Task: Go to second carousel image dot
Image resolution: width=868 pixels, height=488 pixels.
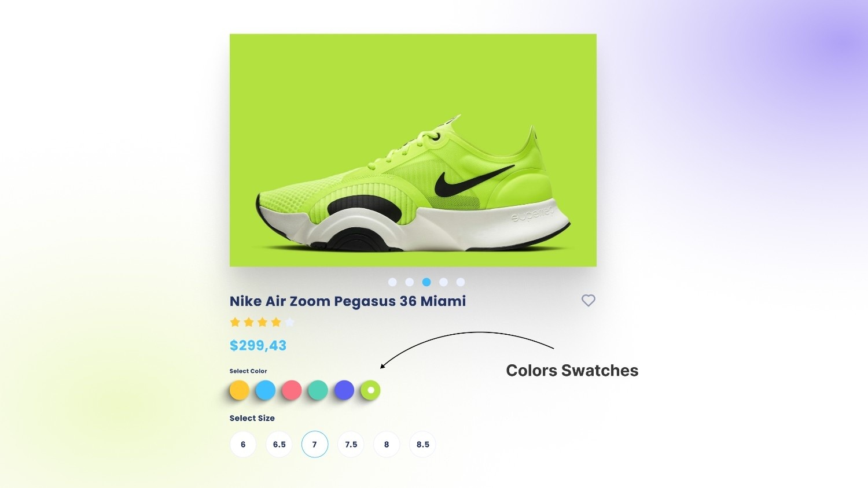Action: [409, 282]
